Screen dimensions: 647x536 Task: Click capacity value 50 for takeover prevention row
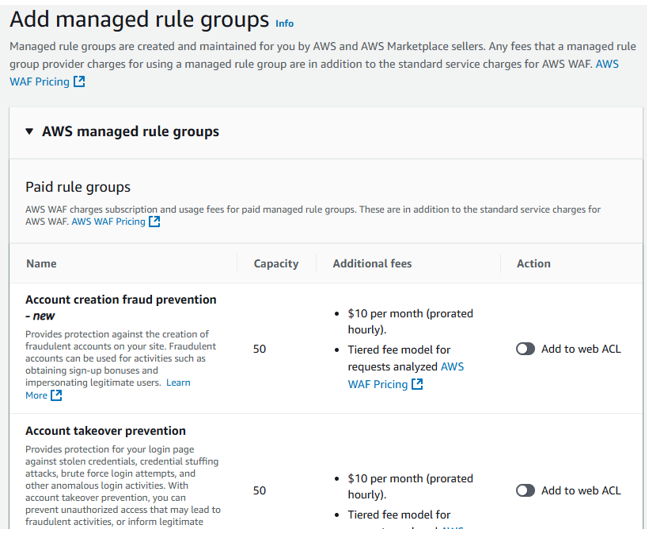260,491
